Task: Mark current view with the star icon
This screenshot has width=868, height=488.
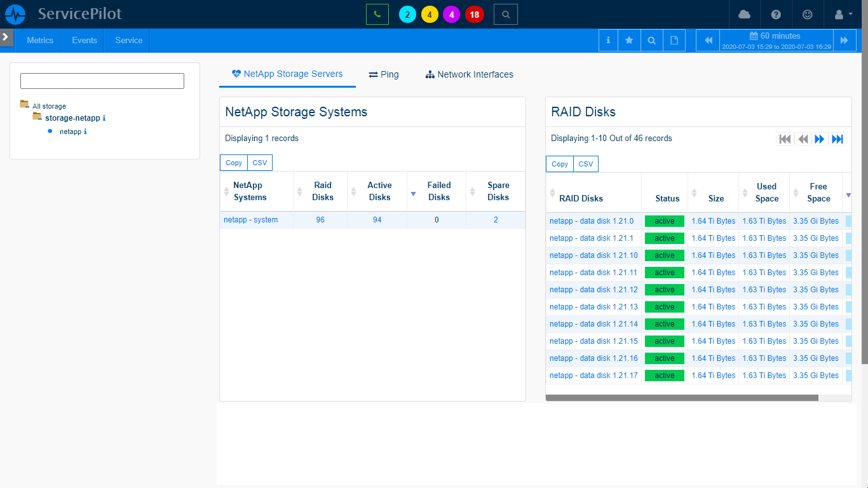Action: tap(630, 40)
